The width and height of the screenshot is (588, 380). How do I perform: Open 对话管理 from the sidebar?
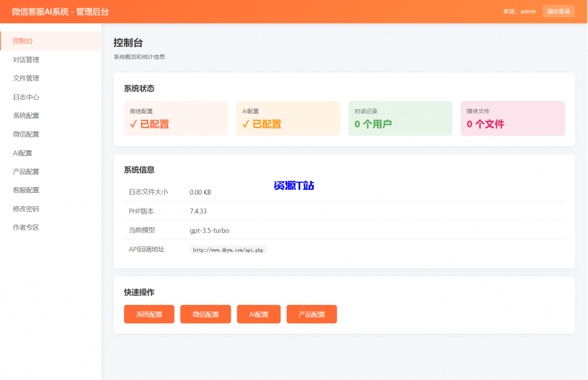click(28, 59)
